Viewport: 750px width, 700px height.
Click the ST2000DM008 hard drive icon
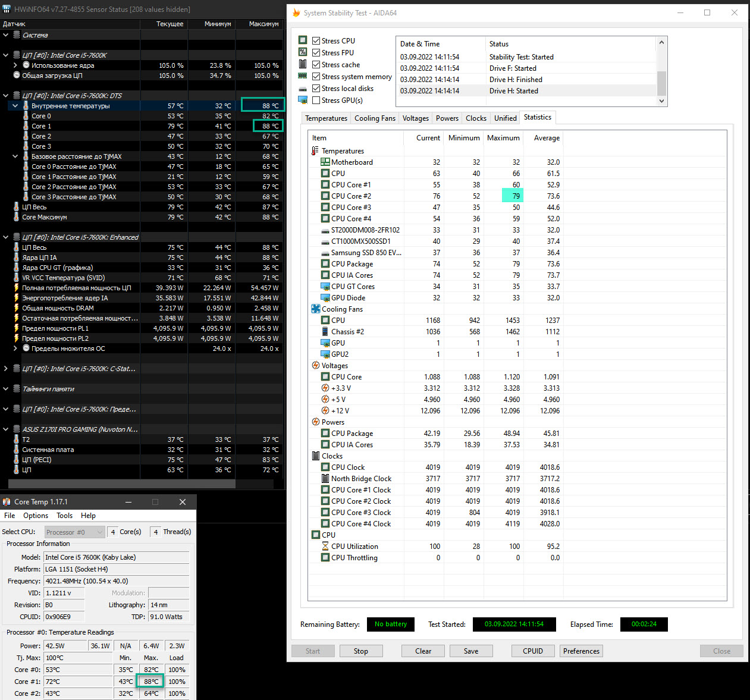(325, 230)
